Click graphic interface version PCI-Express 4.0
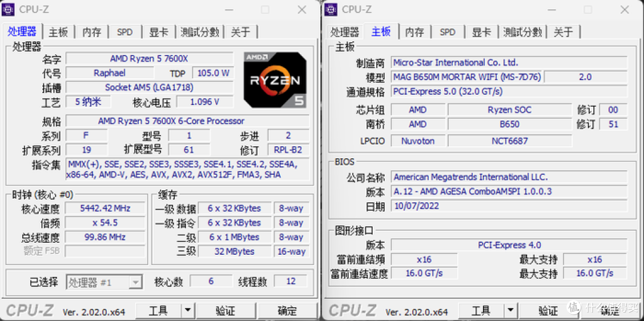The image size is (644, 321). (x=509, y=245)
